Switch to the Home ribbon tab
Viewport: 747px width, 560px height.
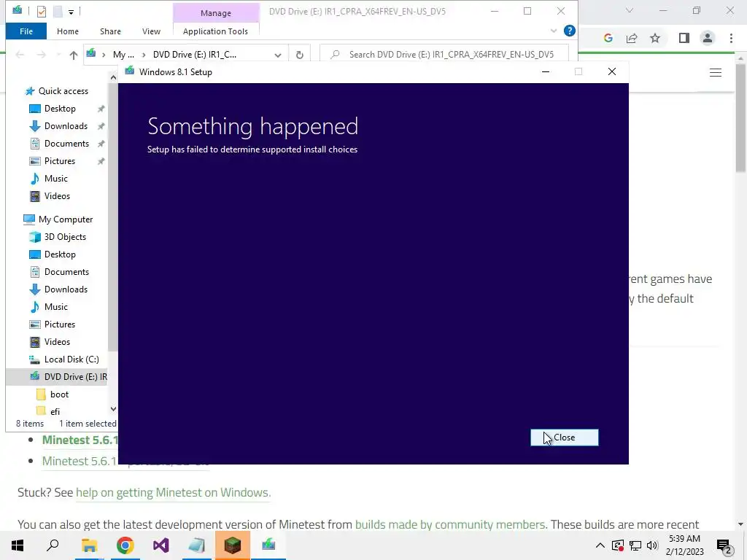pos(68,31)
